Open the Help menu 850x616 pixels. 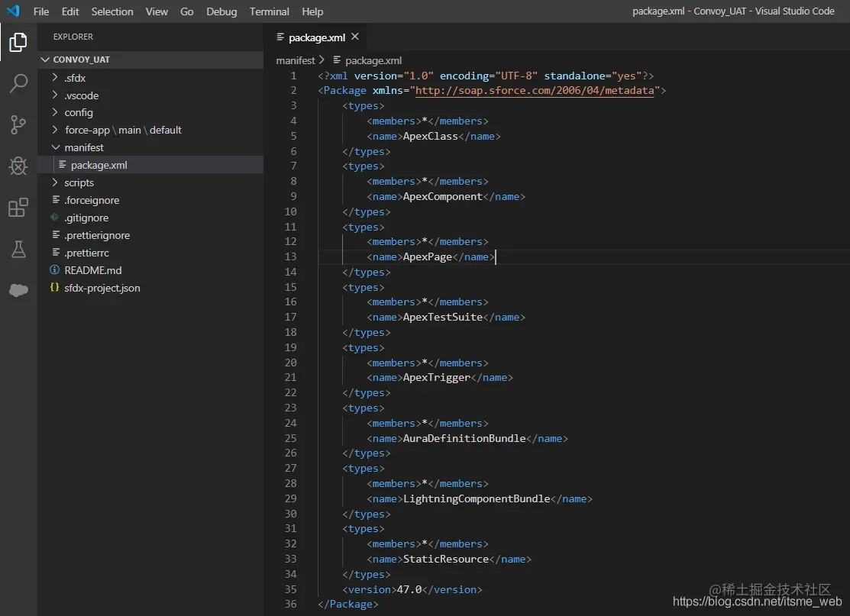tap(313, 11)
